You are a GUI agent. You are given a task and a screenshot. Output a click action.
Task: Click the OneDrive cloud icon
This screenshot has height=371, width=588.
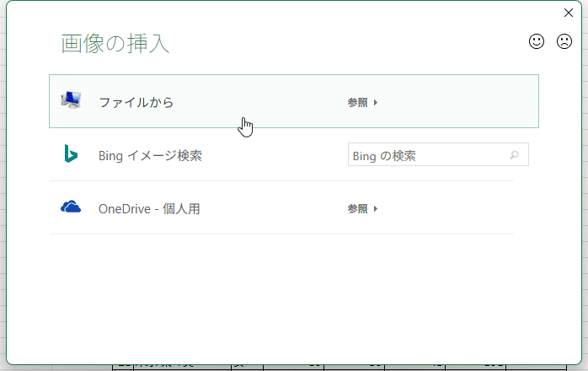(71, 207)
